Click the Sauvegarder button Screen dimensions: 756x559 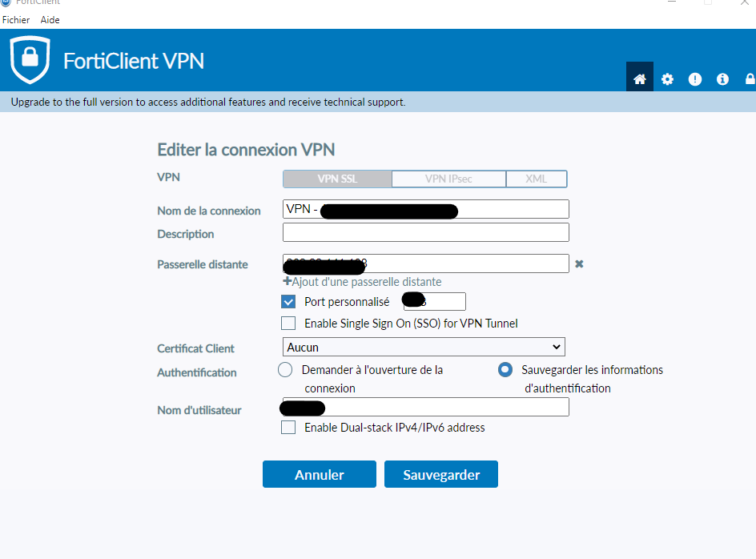coord(441,474)
